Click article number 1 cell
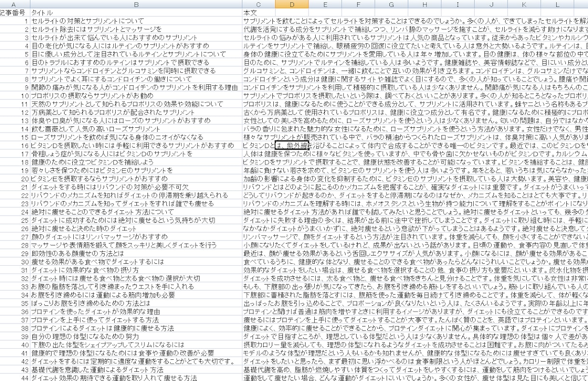This screenshot has width=588, height=381. click(x=14, y=21)
